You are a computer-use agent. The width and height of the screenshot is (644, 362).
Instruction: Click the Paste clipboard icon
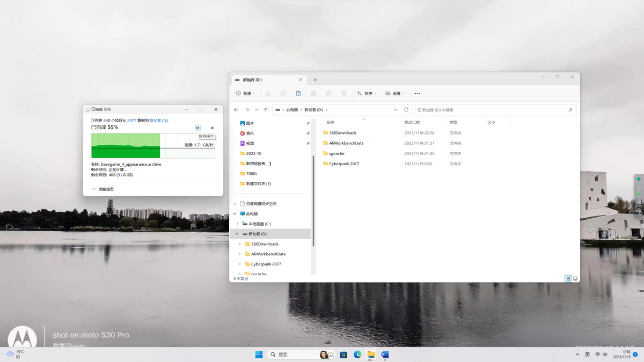(x=298, y=93)
